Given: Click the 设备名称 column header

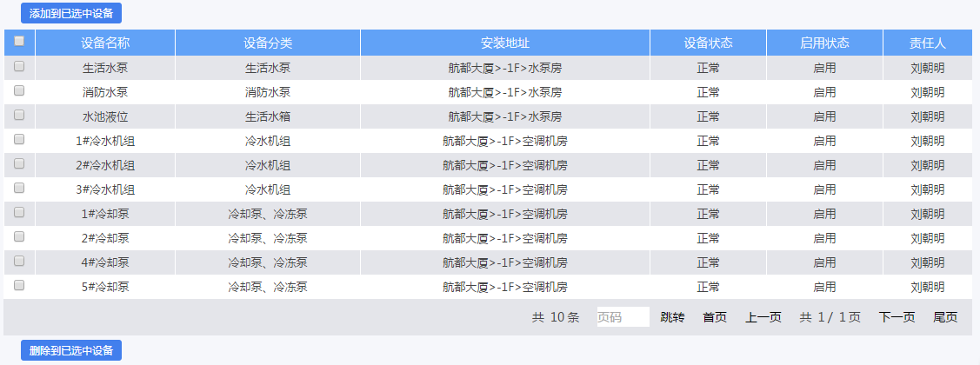Looking at the screenshot, I should point(105,43).
